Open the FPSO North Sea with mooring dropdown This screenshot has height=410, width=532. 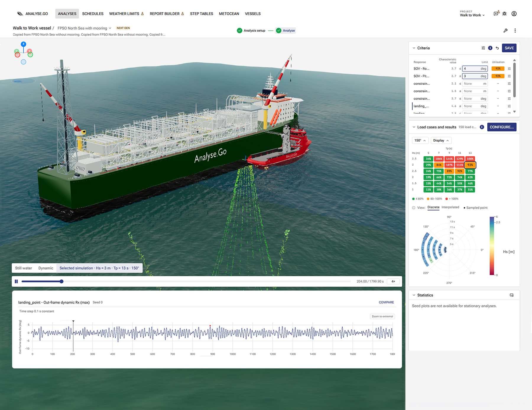[85, 28]
